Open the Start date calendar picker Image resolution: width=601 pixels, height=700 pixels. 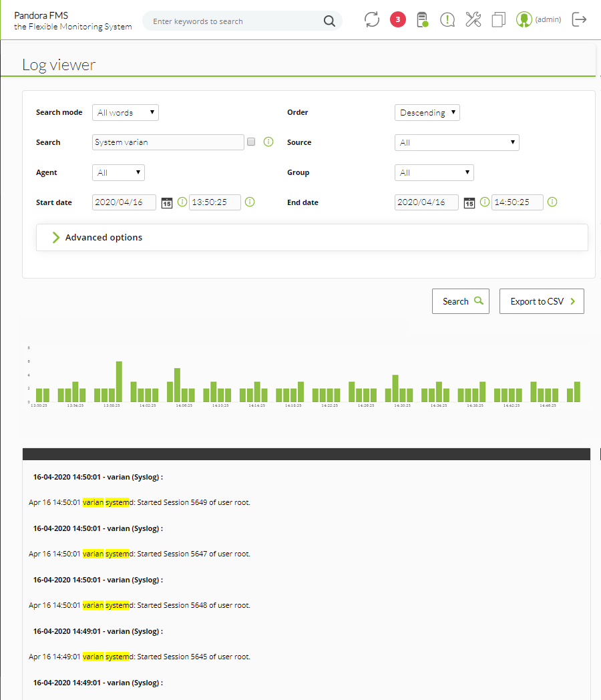(x=166, y=202)
